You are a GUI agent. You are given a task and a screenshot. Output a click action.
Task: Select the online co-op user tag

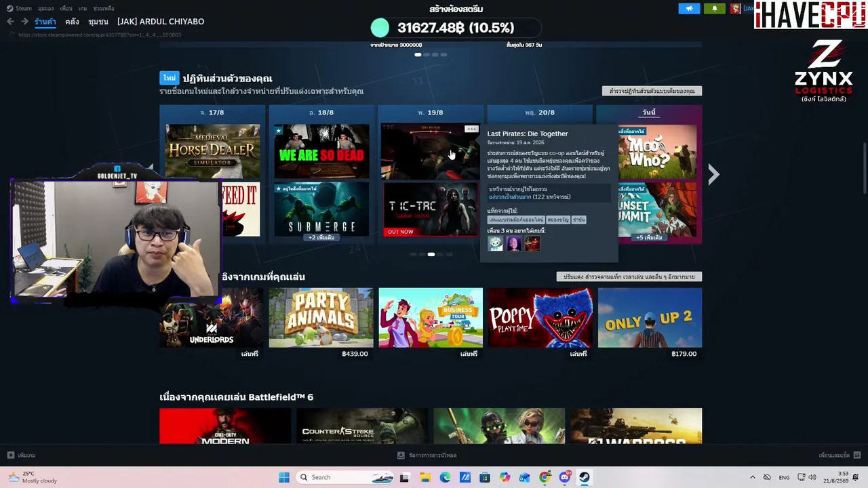[x=516, y=220]
